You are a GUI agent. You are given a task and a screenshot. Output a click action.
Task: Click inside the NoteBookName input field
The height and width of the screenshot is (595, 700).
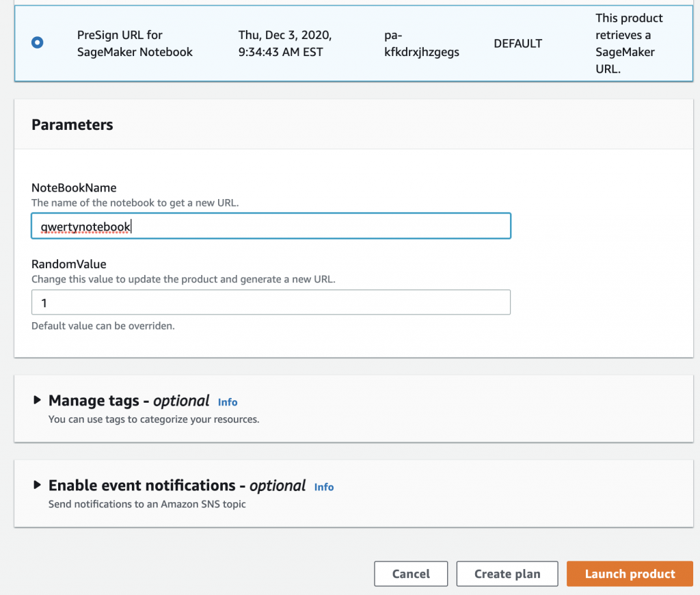(x=271, y=226)
